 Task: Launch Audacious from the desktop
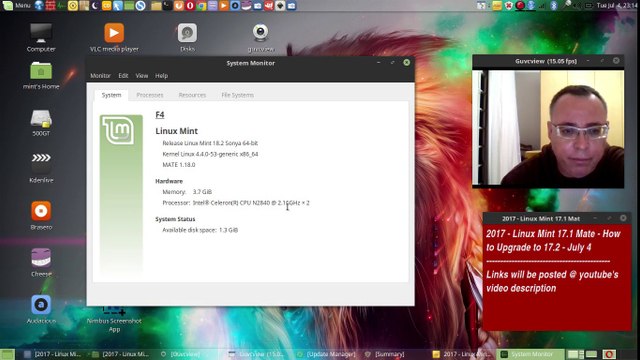[x=41, y=309]
